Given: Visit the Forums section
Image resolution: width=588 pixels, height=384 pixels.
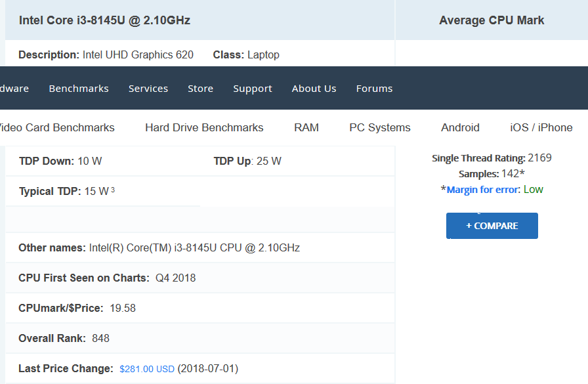Looking at the screenshot, I should tap(374, 89).
